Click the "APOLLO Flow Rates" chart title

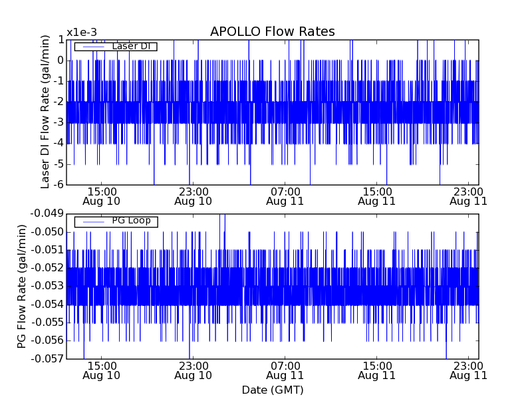point(273,31)
